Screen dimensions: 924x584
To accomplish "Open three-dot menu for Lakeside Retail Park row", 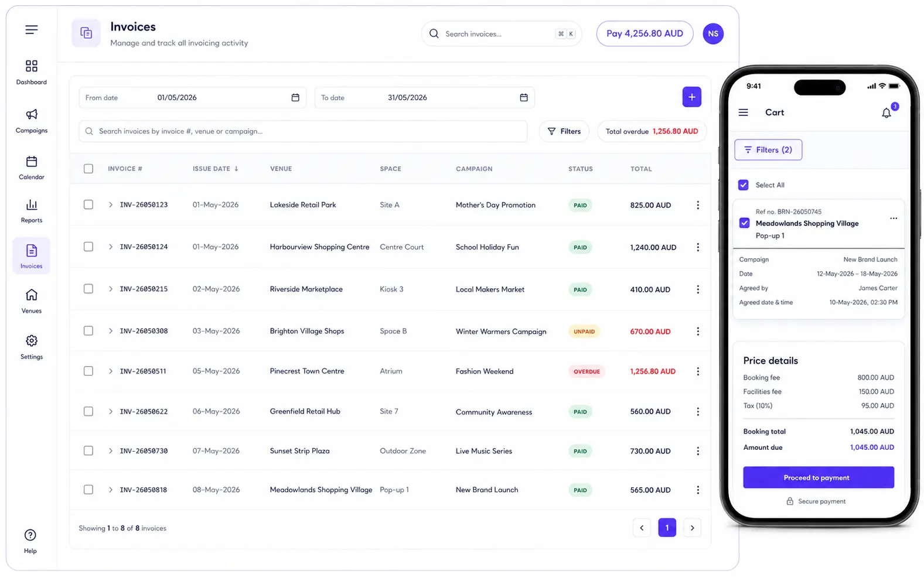I will coord(697,205).
